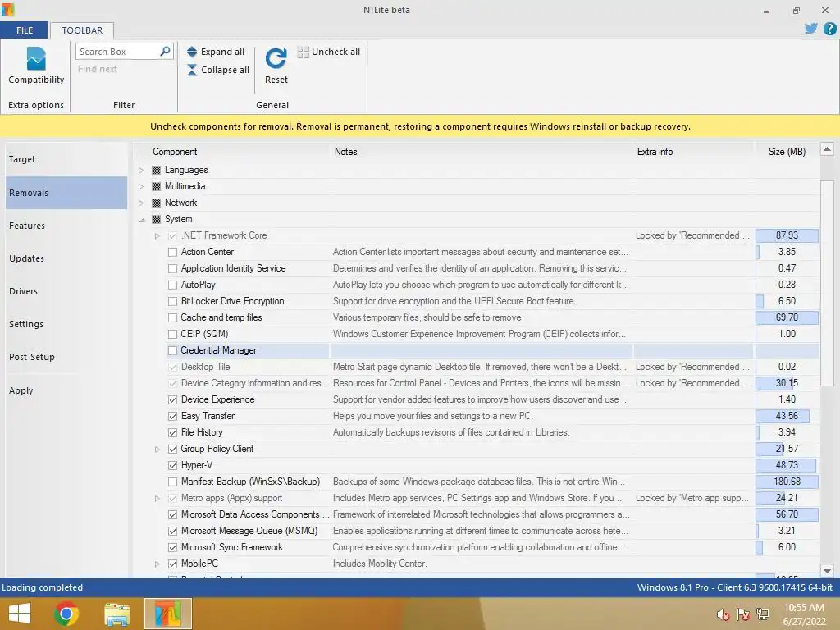Check the Application Identity Service checkbox
This screenshot has height=630, width=840.
(x=172, y=268)
